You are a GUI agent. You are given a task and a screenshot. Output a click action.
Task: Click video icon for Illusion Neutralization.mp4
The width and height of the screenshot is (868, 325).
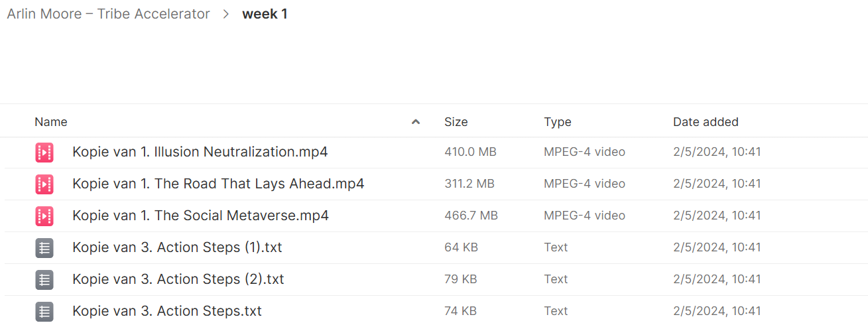pos(44,153)
